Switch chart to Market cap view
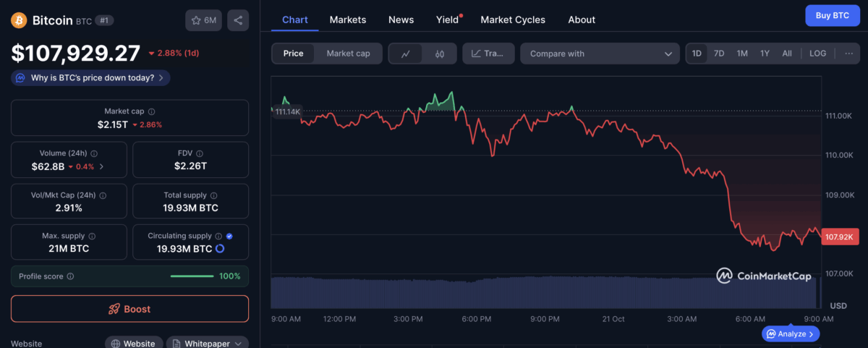Screen dimensions: 868x348 [348, 54]
